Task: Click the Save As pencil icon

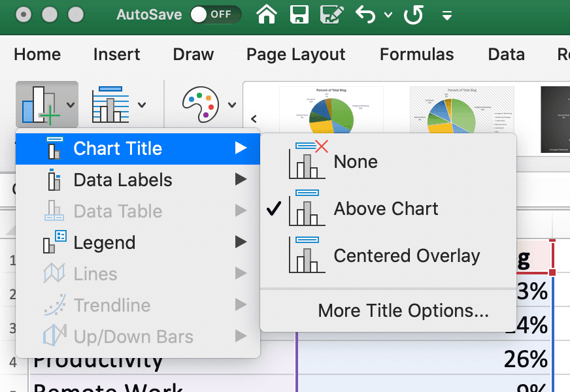Action: point(332,14)
